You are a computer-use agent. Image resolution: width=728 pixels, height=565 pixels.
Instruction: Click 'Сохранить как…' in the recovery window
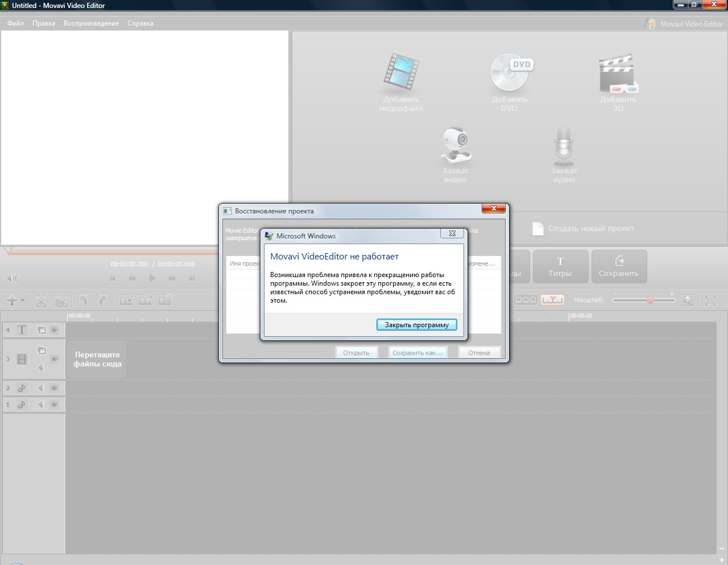coord(417,353)
